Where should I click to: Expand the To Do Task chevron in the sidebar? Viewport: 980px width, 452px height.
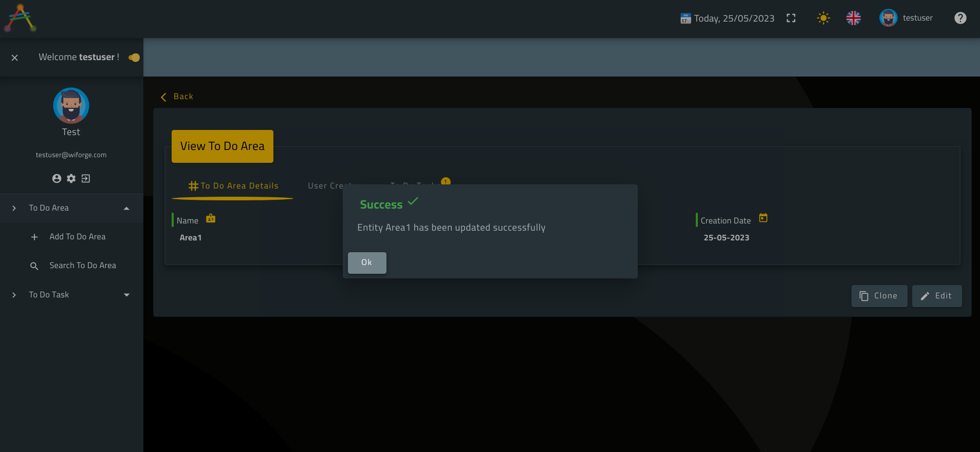click(x=14, y=295)
